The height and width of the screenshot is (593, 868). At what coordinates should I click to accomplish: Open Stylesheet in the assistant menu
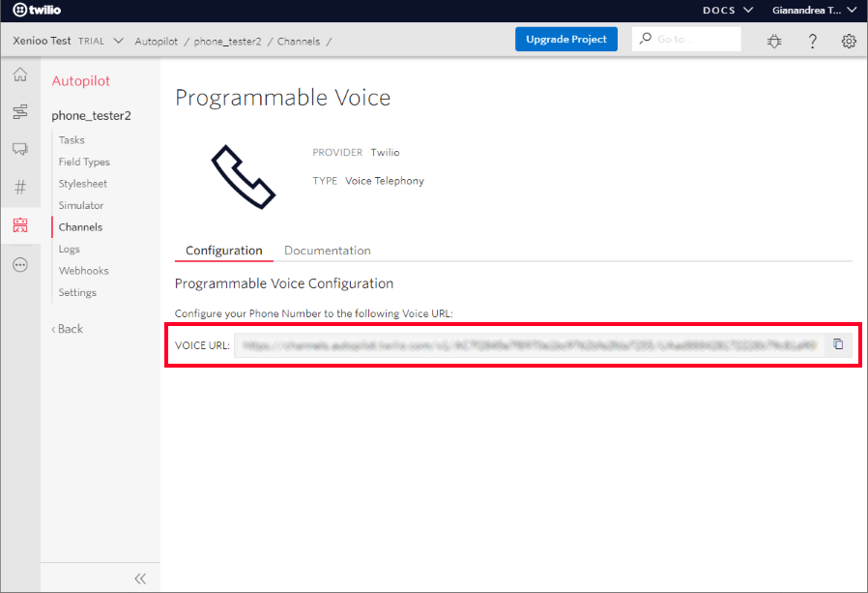(82, 184)
